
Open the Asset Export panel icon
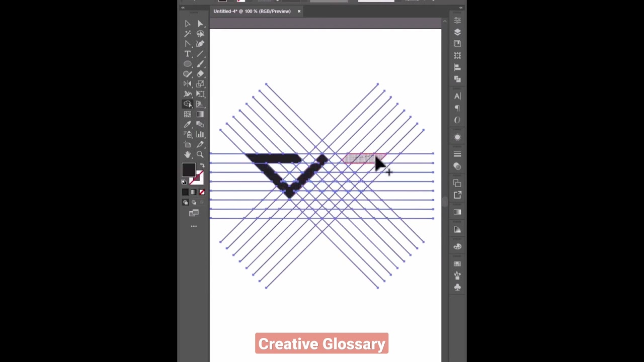[457, 195]
